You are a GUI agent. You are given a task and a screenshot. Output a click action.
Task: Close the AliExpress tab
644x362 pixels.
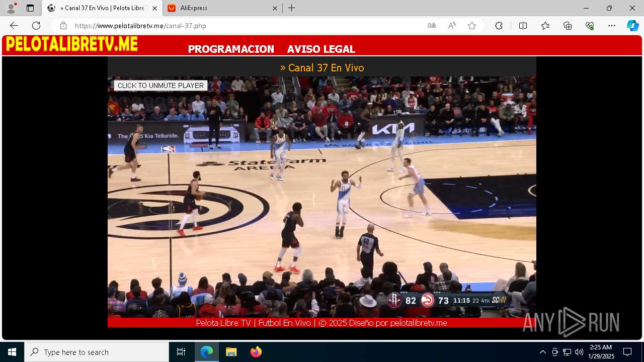pyautogui.click(x=275, y=8)
